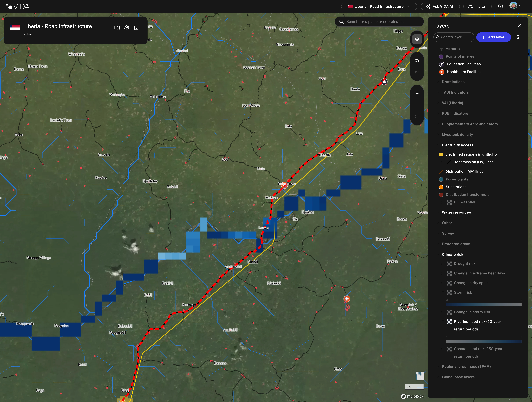Click the VIDA logo
The image size is (532, 402).
[x=18, y=6]
